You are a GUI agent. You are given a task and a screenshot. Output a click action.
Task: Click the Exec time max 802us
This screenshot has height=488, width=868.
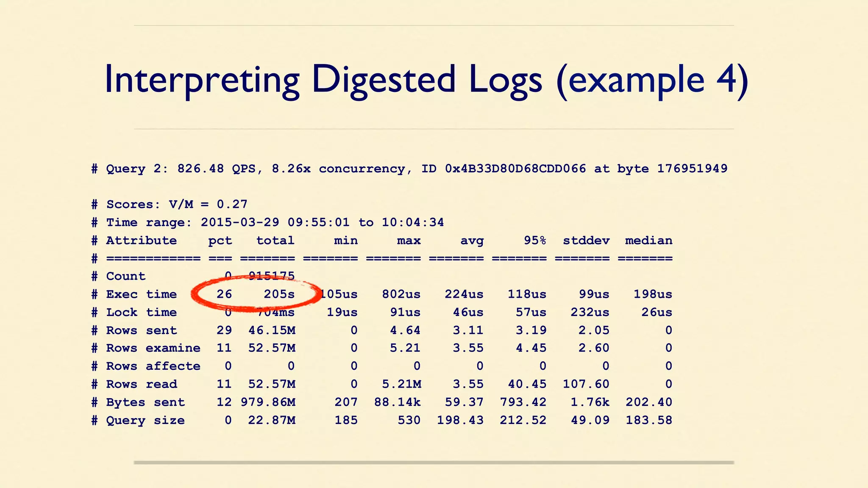[x=401, y=294]
